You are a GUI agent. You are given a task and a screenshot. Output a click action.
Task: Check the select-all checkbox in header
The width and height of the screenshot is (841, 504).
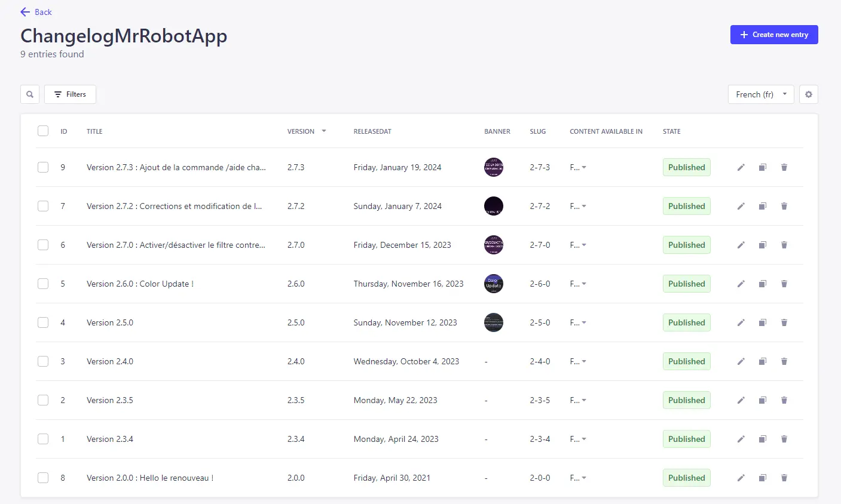coord(43,131)
